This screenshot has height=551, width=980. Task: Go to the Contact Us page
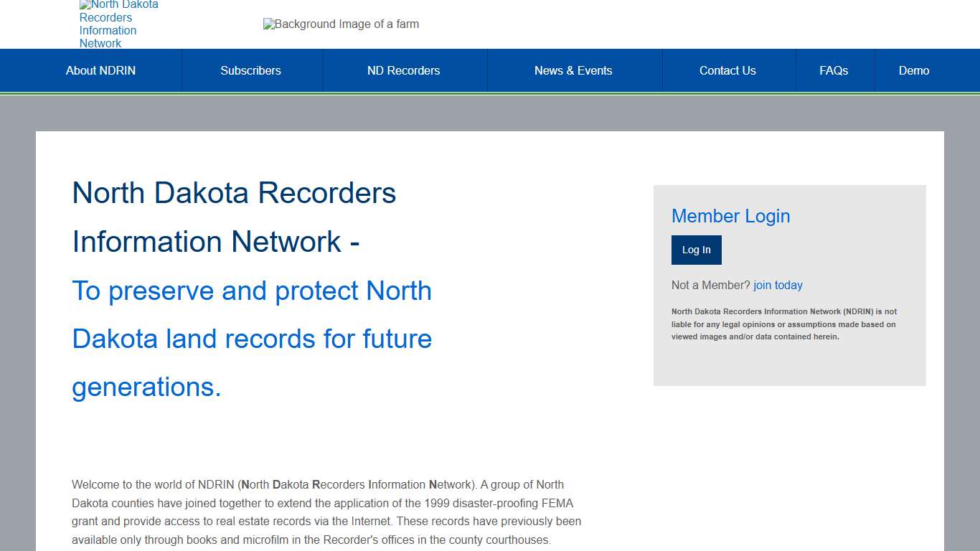727,70
